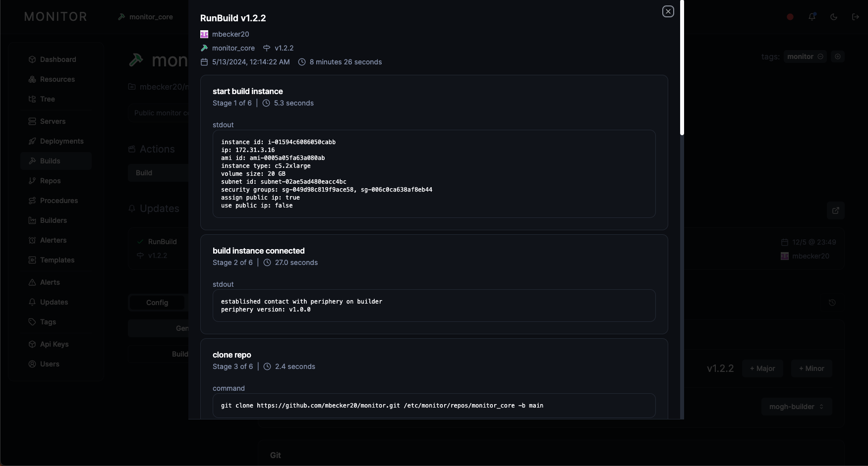Click the Users icon in sidebar

tap(32, 364)
